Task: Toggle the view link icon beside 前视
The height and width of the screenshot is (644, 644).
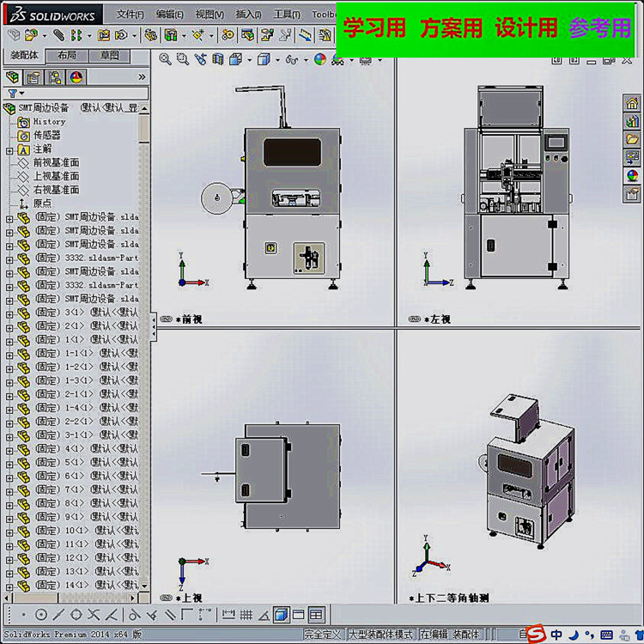Action: pyautogui.click(x=166, y=319)
